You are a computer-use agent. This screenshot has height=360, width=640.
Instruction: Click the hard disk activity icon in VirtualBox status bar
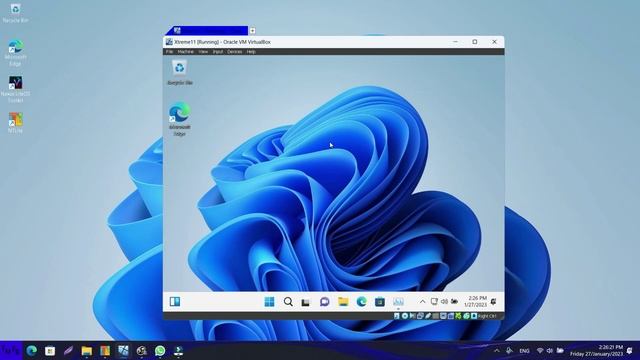[397, 316]
